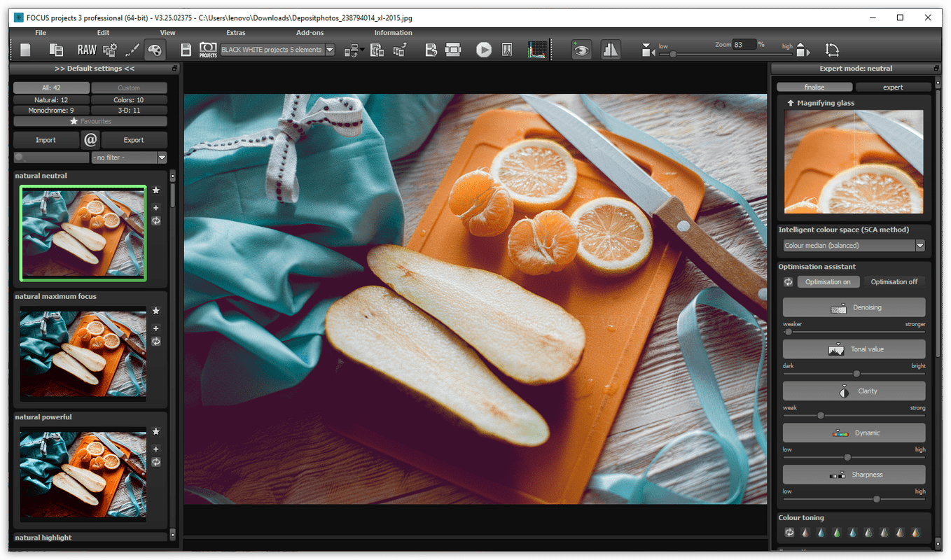951x560 pixels.
Task: Mark natural neutral preset as favourite
Action: (x=155, y=190)
